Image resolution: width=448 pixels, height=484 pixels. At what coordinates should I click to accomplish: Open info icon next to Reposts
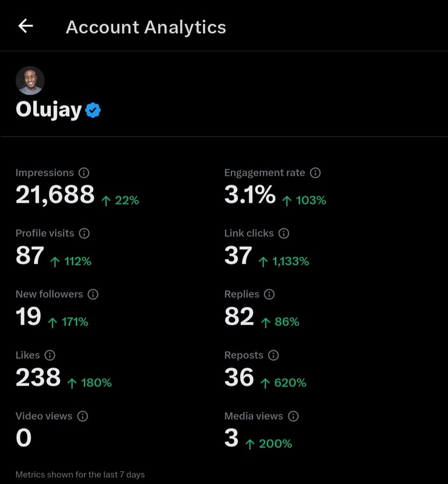click(273, 355)
